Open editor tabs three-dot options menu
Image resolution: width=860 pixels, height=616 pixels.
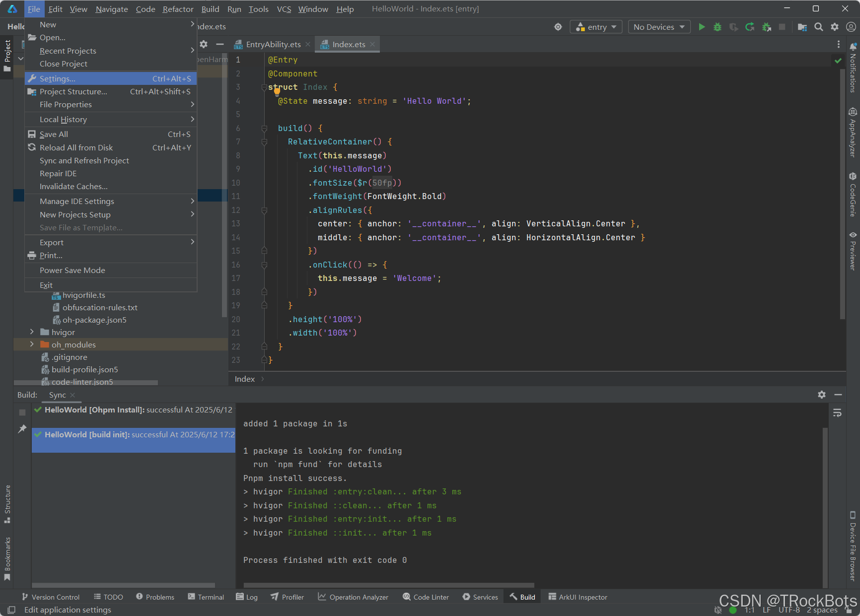(x=839, y=44)
